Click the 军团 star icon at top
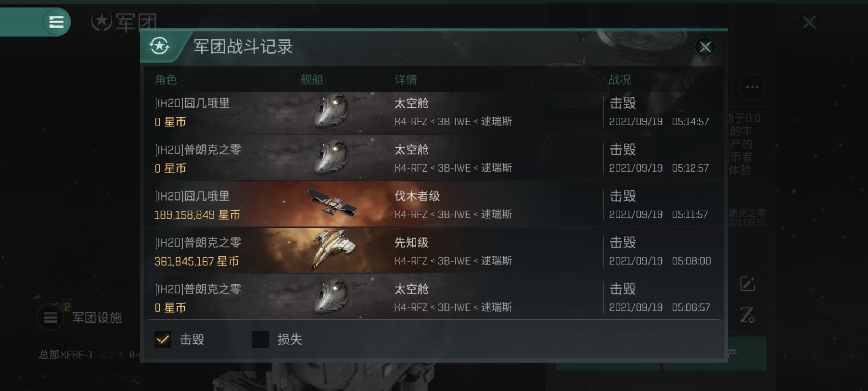This screenshot has height=391, width=868. point(101,22)
